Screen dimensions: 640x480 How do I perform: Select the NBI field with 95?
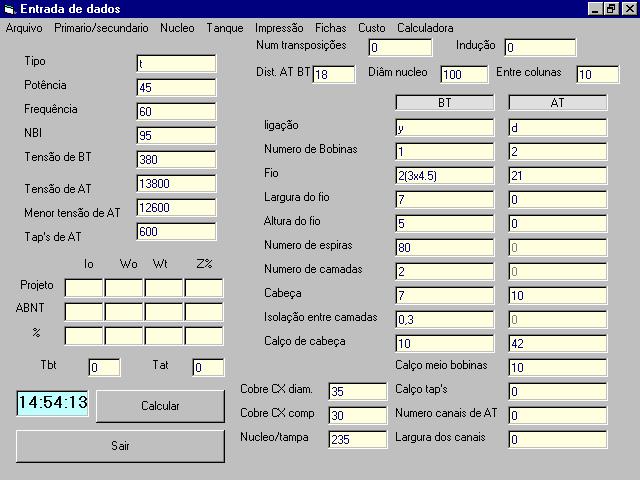pyautogui.click(x=176, y=136)
